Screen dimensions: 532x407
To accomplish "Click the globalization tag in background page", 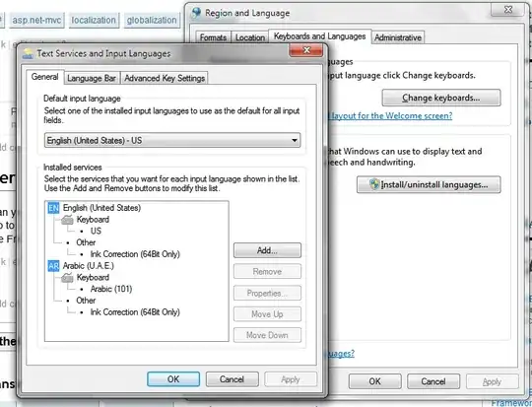I will [x=152, y=20].
